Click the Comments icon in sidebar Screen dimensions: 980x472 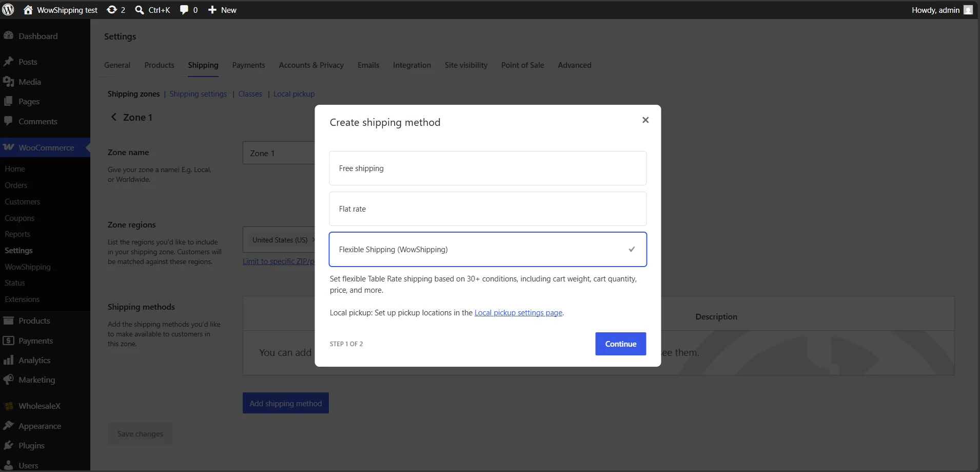(8, 121)
